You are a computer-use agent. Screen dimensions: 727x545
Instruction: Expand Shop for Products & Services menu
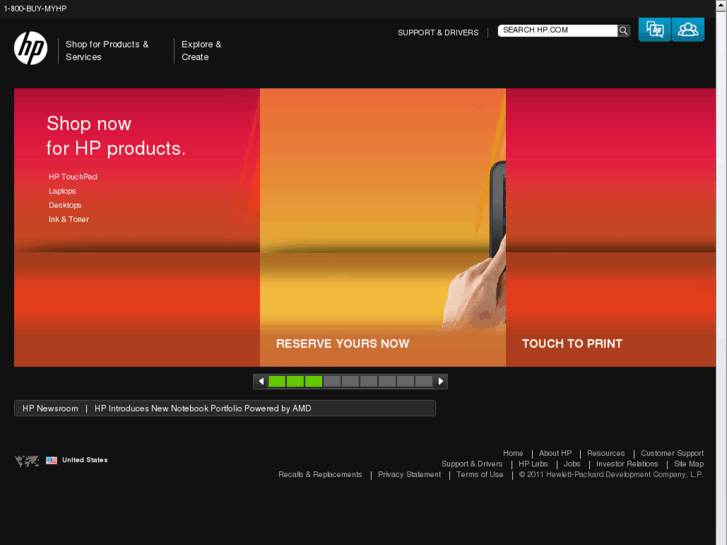coord(107,51)
